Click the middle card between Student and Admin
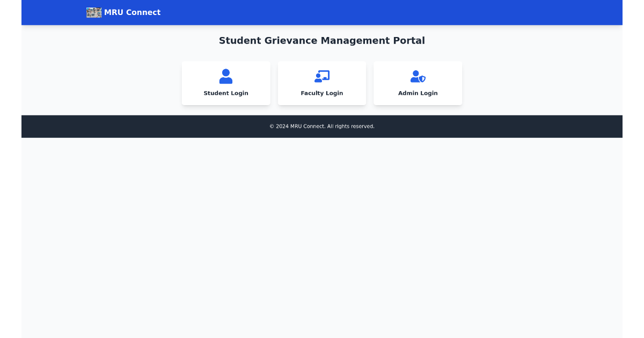644x338 pixels. point(321,83)
